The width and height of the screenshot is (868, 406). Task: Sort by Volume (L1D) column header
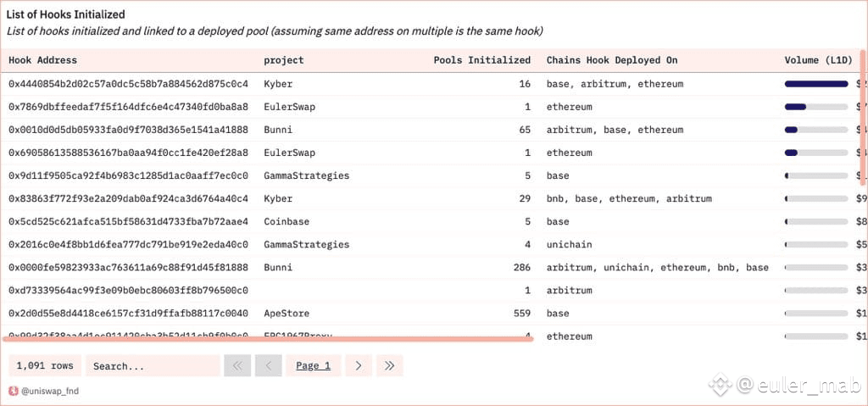[819, 60]
